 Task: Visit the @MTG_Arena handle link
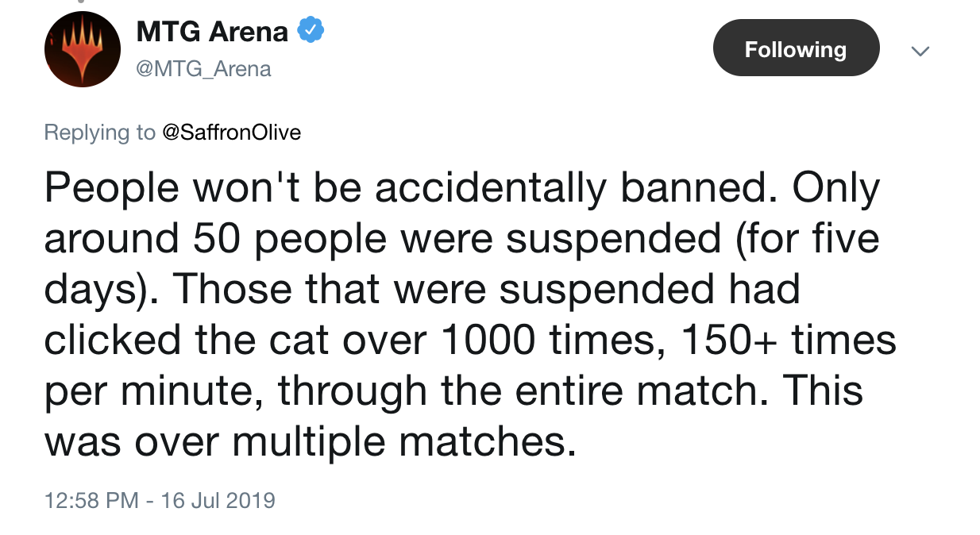[x=204, y=69]
